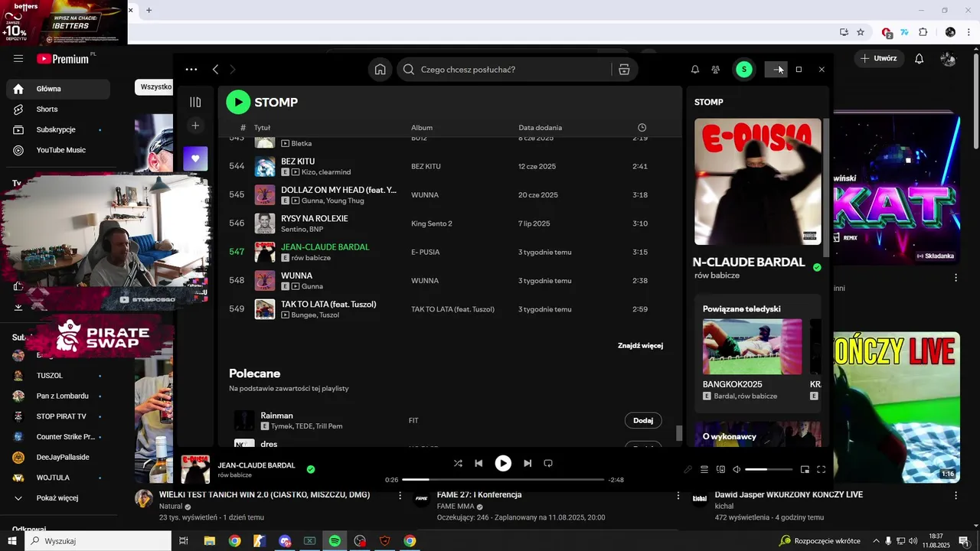Viewport: 980px width, 551px height.
Task: Create playlist with plus icon
Action: click(195, 126)
